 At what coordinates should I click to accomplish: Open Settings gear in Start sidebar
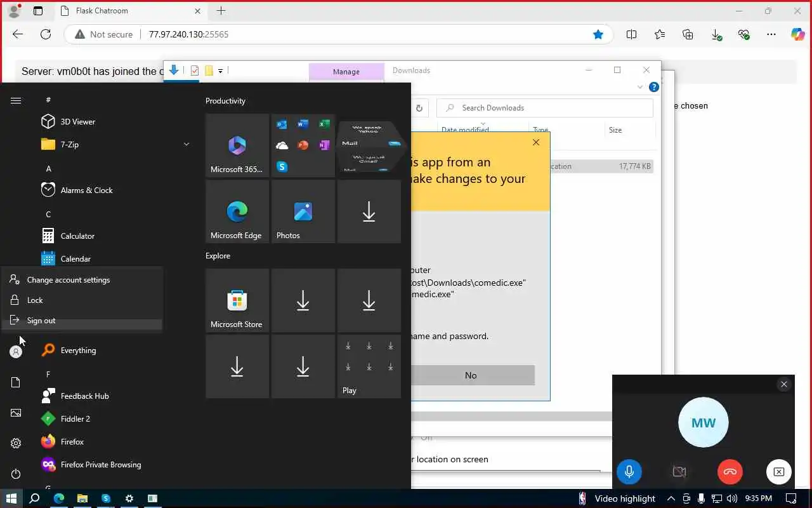16,443
